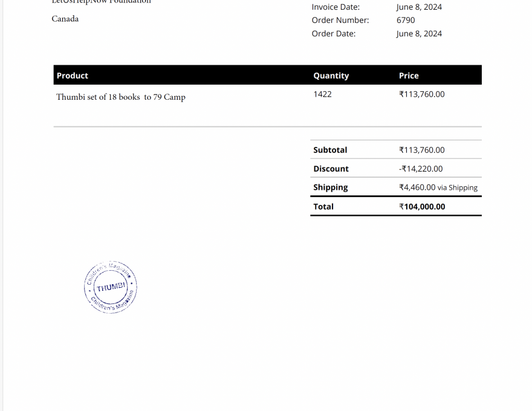The image size is (532, 411).
Task: Click the LetUsHelpNow Foundation name
Action: tap(101, 2)
